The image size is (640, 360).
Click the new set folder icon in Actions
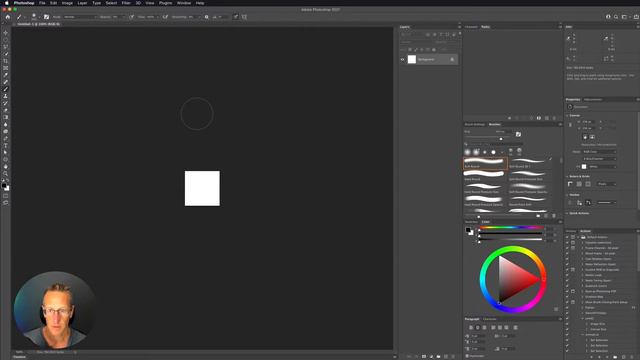click(615, 357)
